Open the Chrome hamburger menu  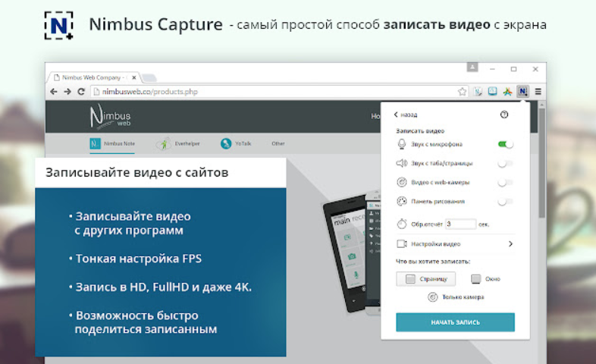pyautogui.click(x=538, y=92)
